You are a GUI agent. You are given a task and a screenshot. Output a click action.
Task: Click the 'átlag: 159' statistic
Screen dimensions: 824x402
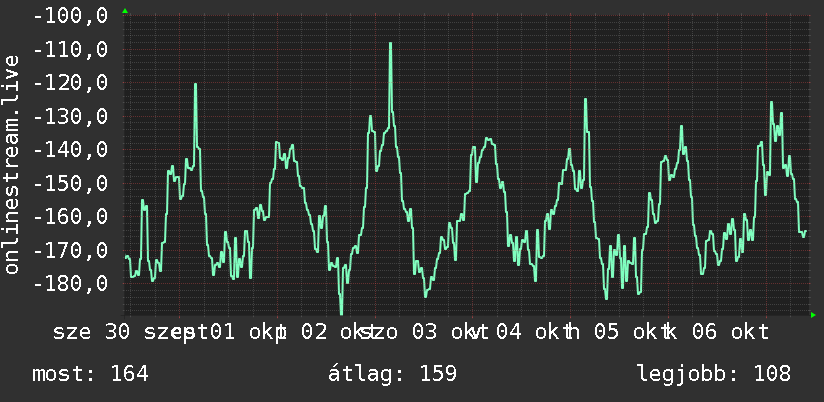(x=393, y=374)
